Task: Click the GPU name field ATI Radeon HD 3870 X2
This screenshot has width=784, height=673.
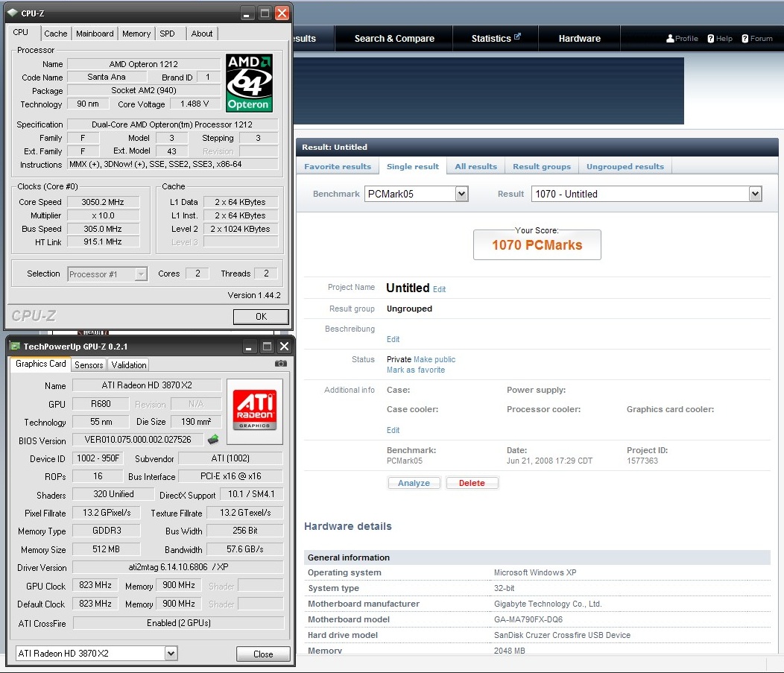Action: pyautogui.click(x=147, y=385)
